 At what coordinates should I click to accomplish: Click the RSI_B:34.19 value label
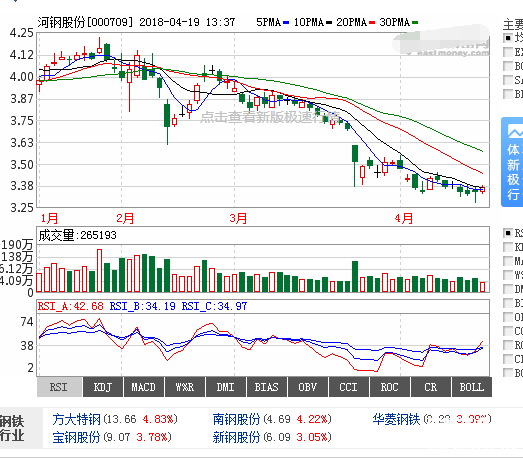pos(143,306)
